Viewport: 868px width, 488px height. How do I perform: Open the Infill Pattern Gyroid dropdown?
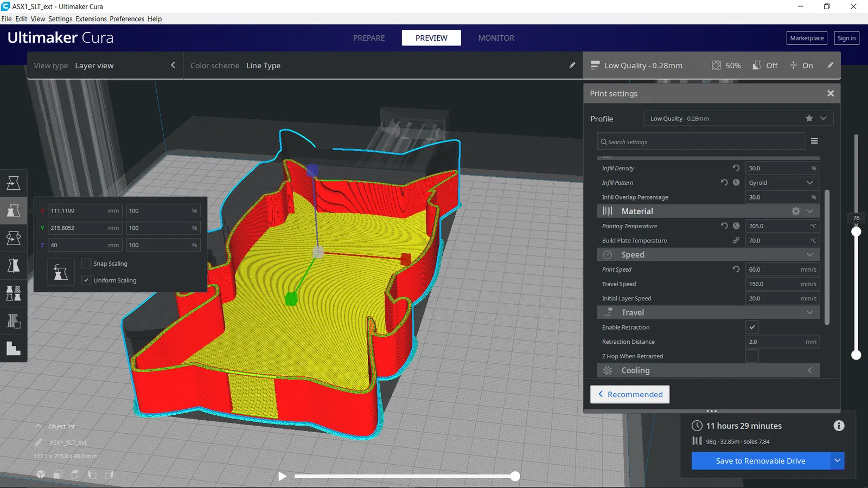(x=782, y=183)
